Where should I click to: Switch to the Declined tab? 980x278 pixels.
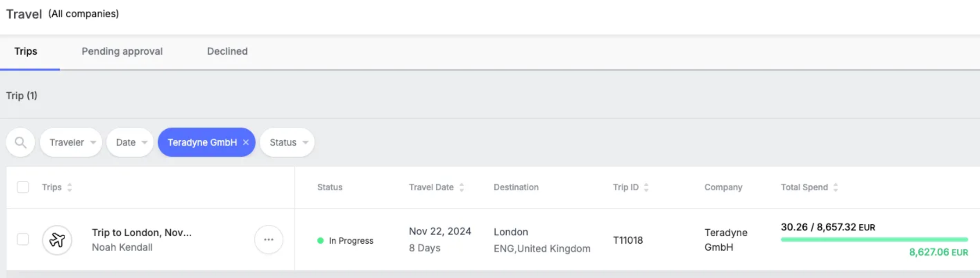(227, 51)
